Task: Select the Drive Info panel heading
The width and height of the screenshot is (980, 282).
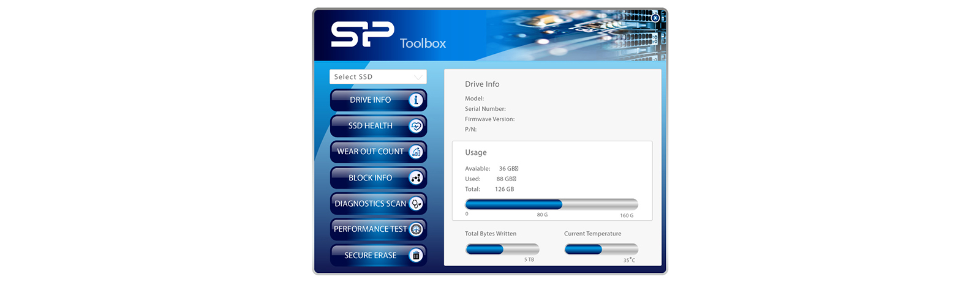Action: pyautogui.click(x=482, y=84)
